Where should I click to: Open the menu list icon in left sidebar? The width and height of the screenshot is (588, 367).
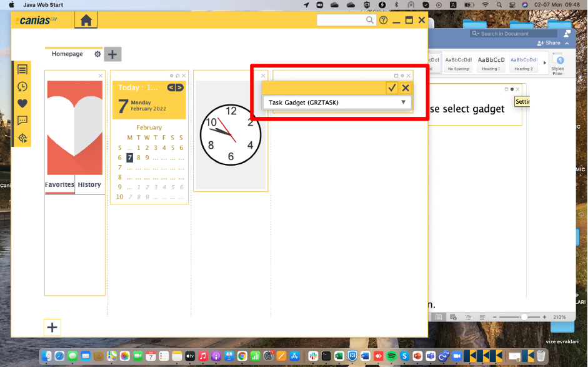[x=22, y=70]
